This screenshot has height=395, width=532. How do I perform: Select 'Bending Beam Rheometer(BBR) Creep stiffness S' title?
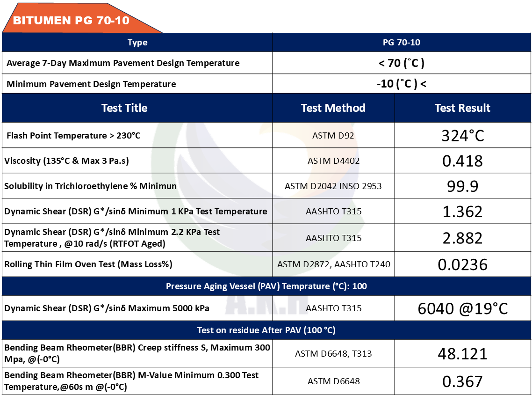[137, 353]
